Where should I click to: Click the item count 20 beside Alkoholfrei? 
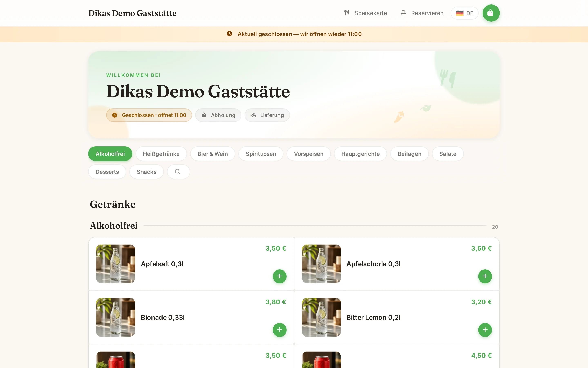[x=495, y=227]
